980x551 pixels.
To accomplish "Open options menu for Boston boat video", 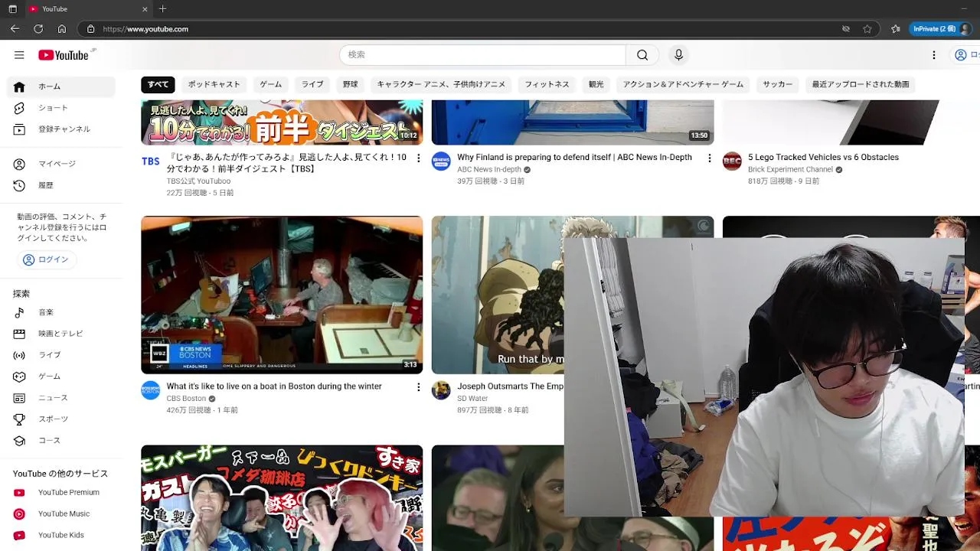I will point(418,387).
